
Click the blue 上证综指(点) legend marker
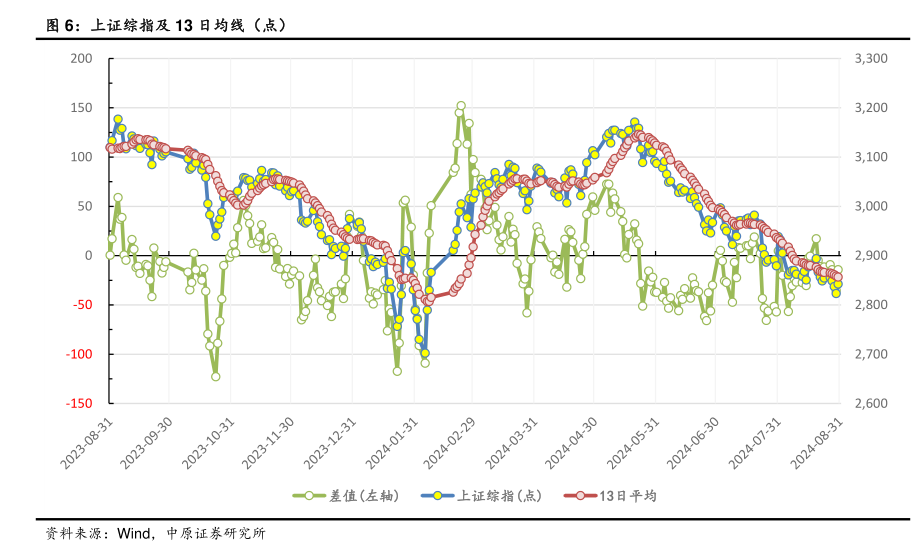point(437,495)
